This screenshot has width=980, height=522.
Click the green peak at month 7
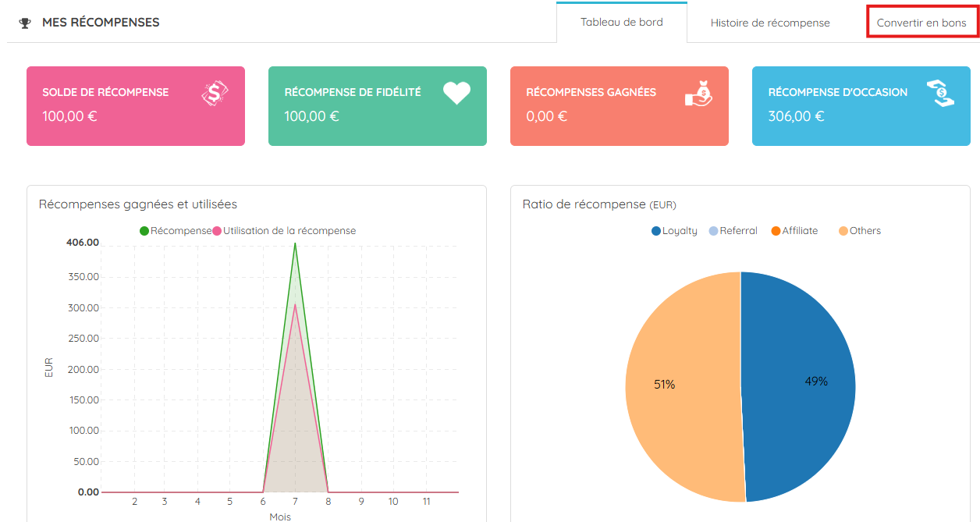tap(295, 243)
